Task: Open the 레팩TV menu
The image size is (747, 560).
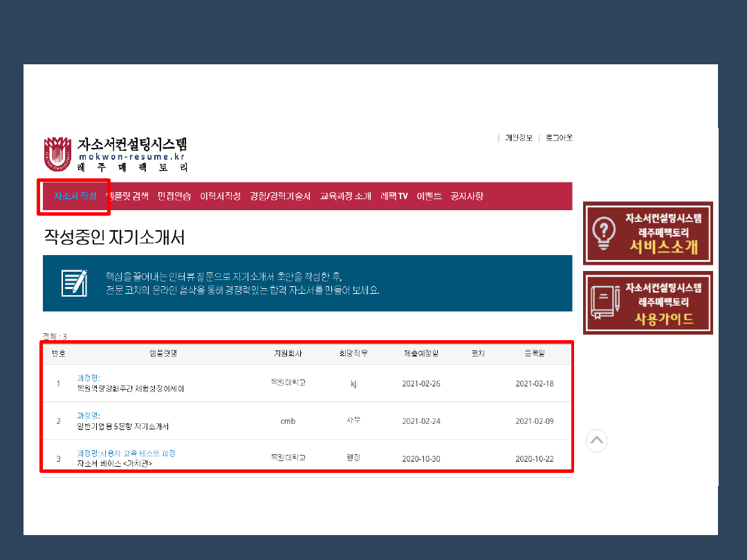Action: [x=394, y=196]
